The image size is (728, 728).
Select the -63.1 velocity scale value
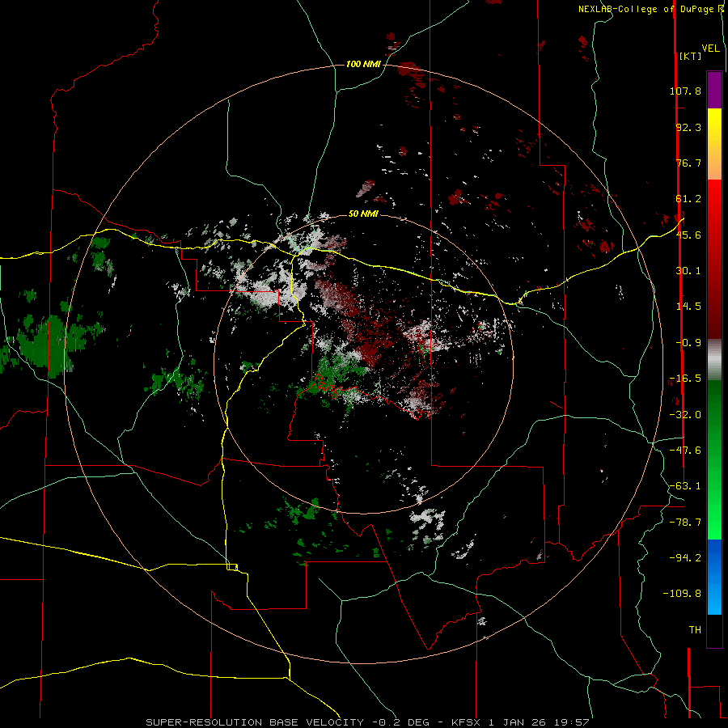685,486
